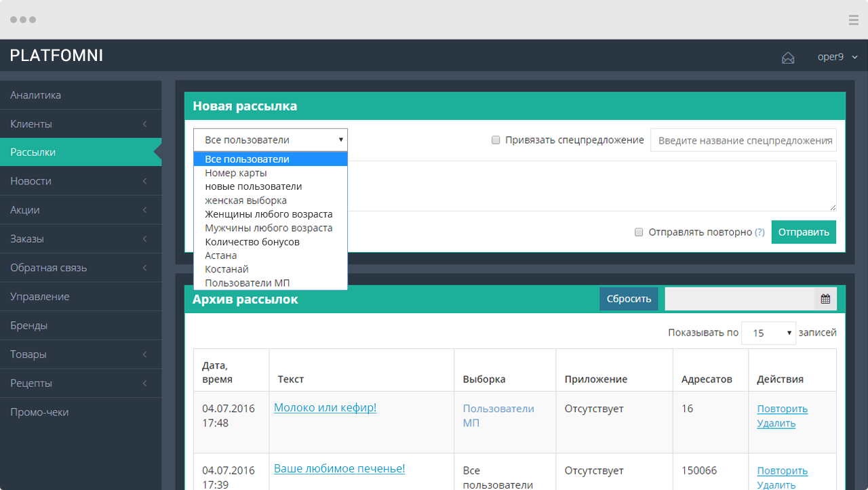Open the Молоко или кефир! mailing link
Screen dimensions: 868x490
(x=325, y=407)
